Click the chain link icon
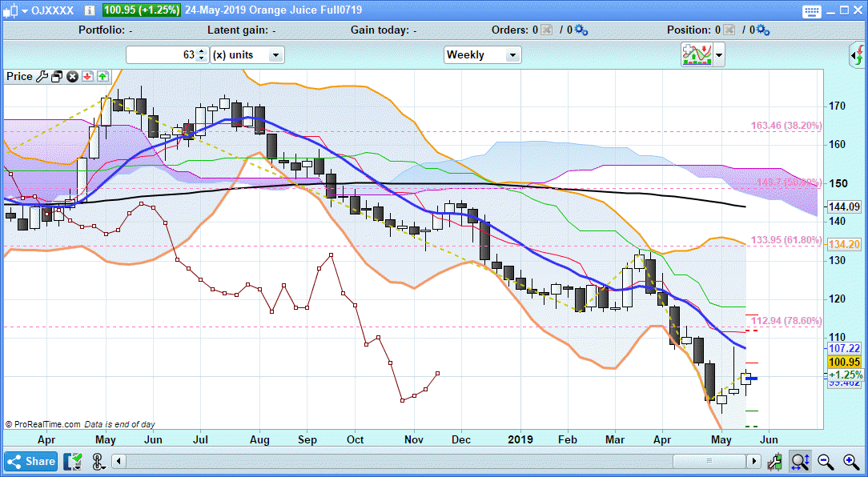Viewport: 868px width, 477px height. click(x=98, y=461)
